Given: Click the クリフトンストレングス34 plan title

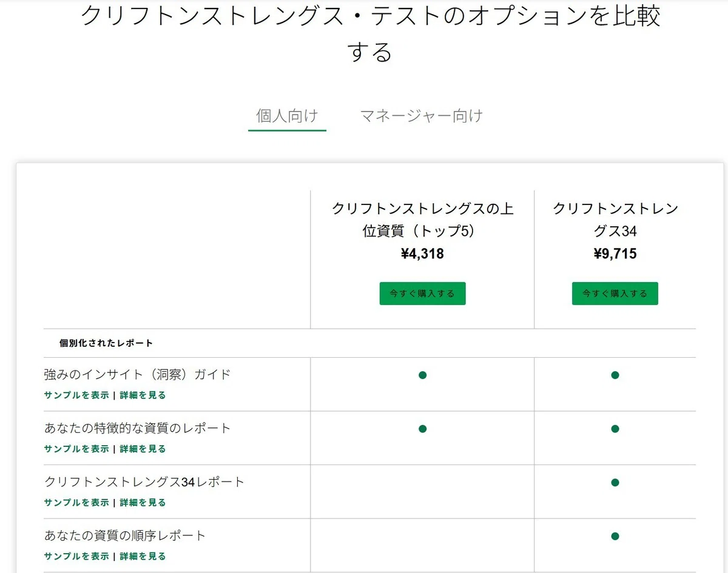Looking at the screenshot, I should click(615, 220).
